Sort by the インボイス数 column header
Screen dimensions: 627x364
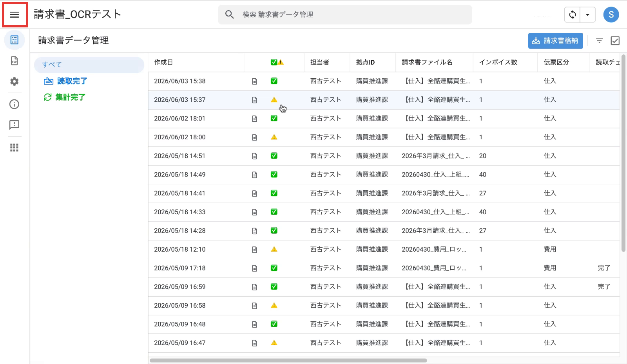click(498, 62)
